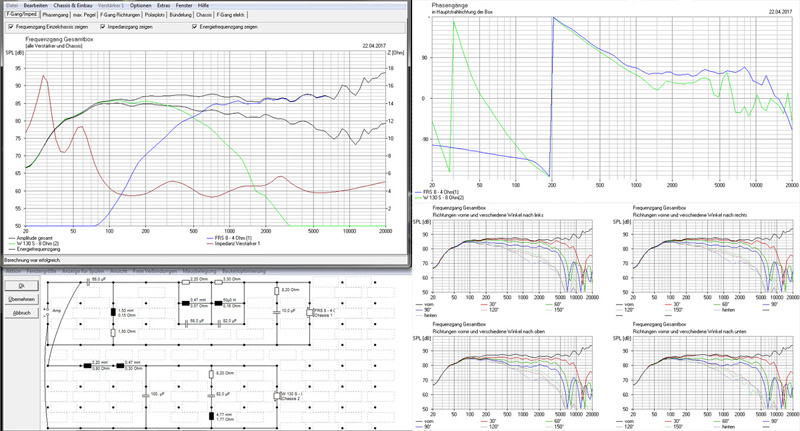Click the 100 µF capacitor in woofer branch
The width and height of the screenshot is (800, 431).
145,394
